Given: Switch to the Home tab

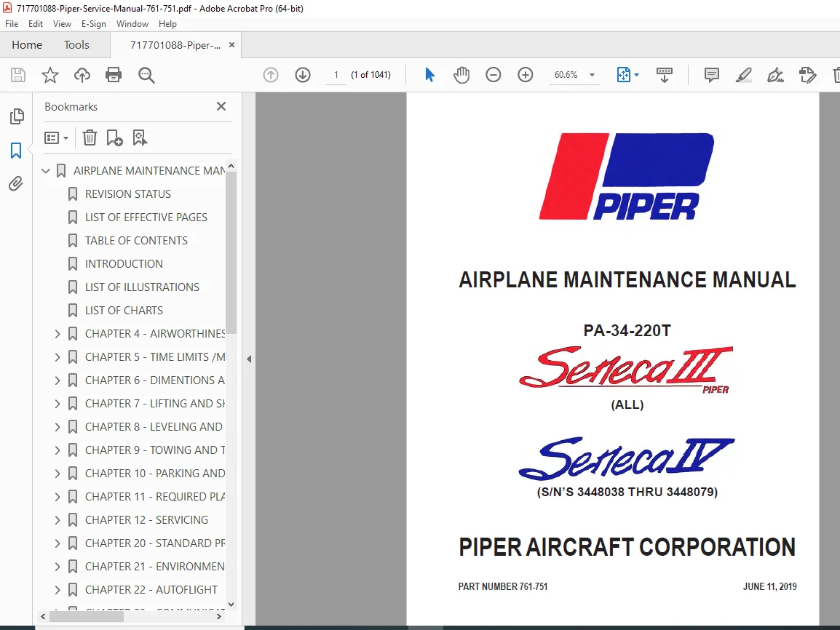Looking at the screenshot, I should coord(27,45).
